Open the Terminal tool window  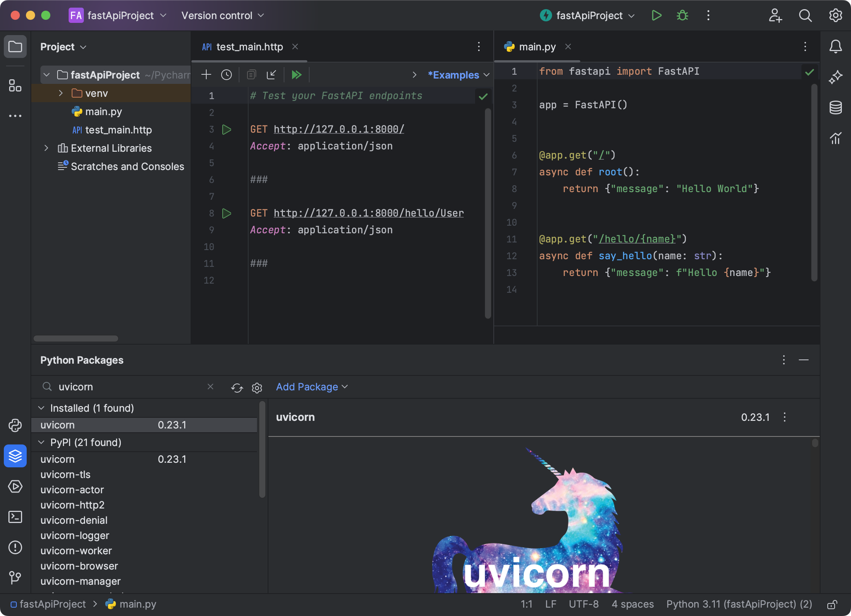click(15, 517)
